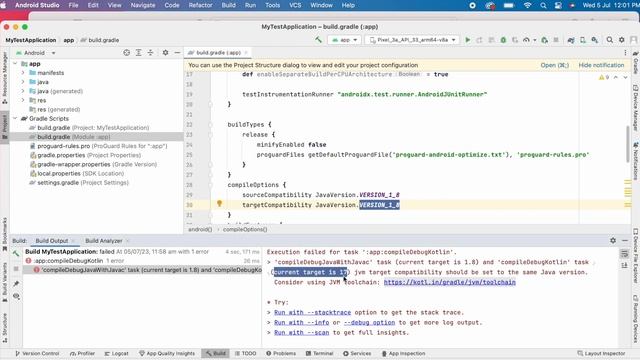Open Project panel options gear
Viewport: 640px width, 360px height.
pos(165,53)
